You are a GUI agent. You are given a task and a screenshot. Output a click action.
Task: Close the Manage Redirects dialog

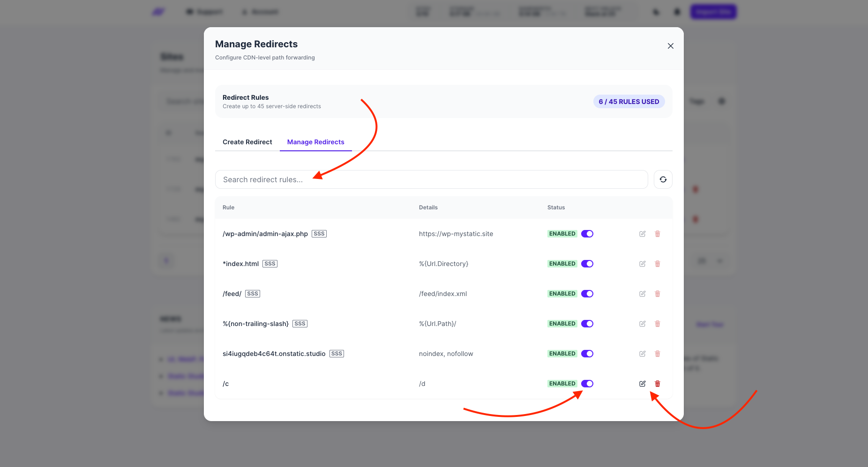click(670, 46)
